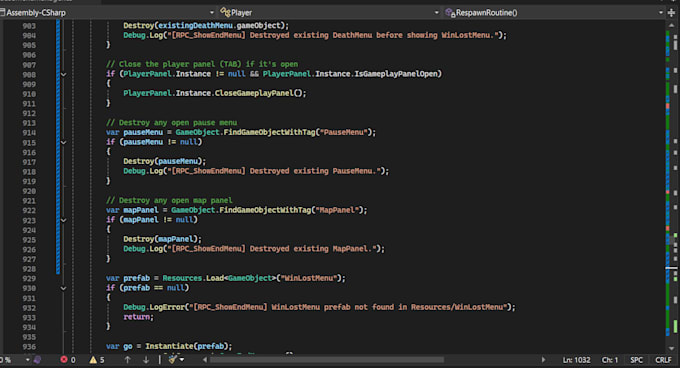Click the "MapPanel" tag string on line 922

click(337, 210)
